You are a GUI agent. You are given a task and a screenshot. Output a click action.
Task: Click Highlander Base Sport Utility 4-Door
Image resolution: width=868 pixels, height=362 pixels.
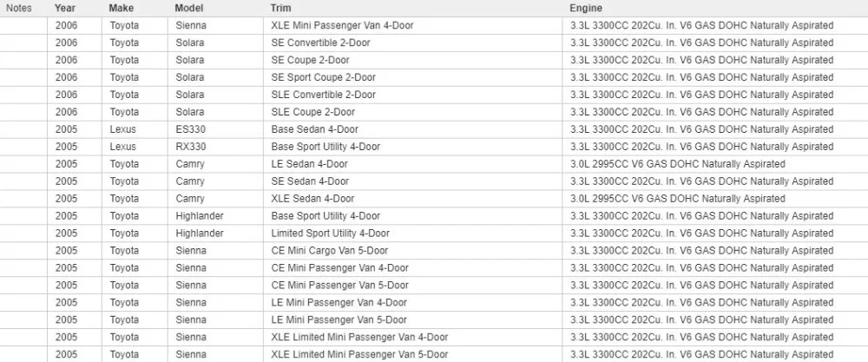[x=325, y=216]
